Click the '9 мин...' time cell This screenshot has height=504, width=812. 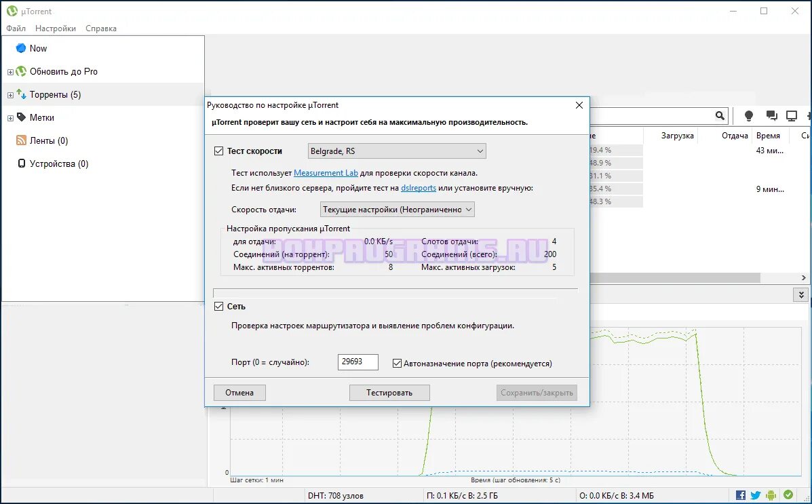770,189
